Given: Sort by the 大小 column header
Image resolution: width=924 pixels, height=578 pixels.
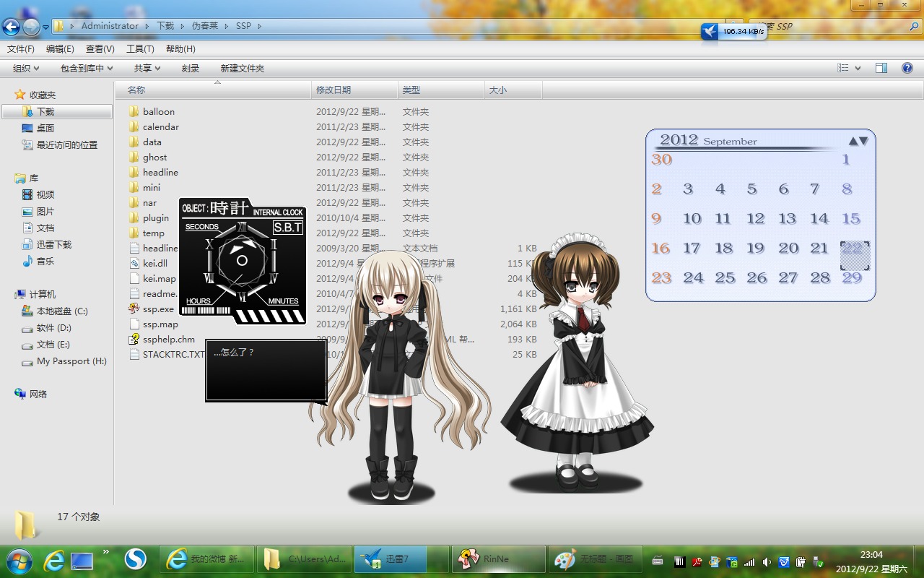Looking at the screenshot, I should click(513, 90).
